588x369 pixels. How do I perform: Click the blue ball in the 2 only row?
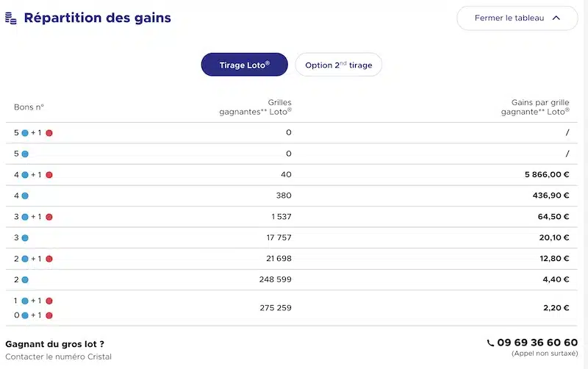(x=25, y=280)
